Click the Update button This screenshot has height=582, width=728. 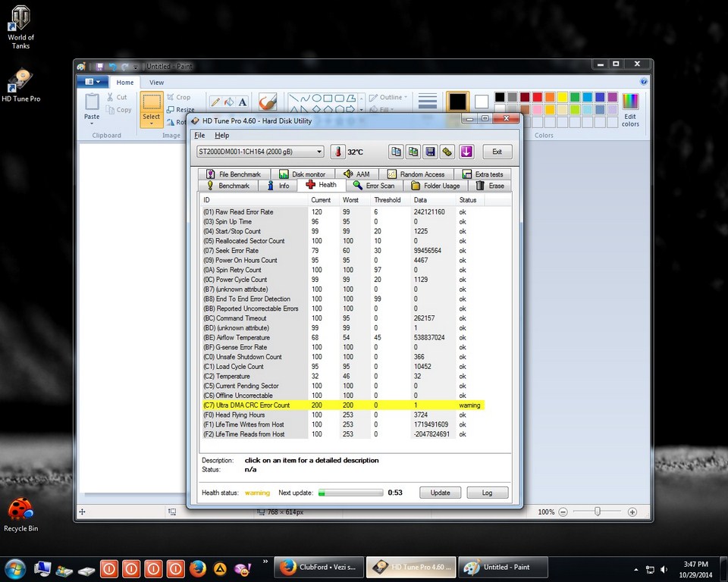click(440, 493)
